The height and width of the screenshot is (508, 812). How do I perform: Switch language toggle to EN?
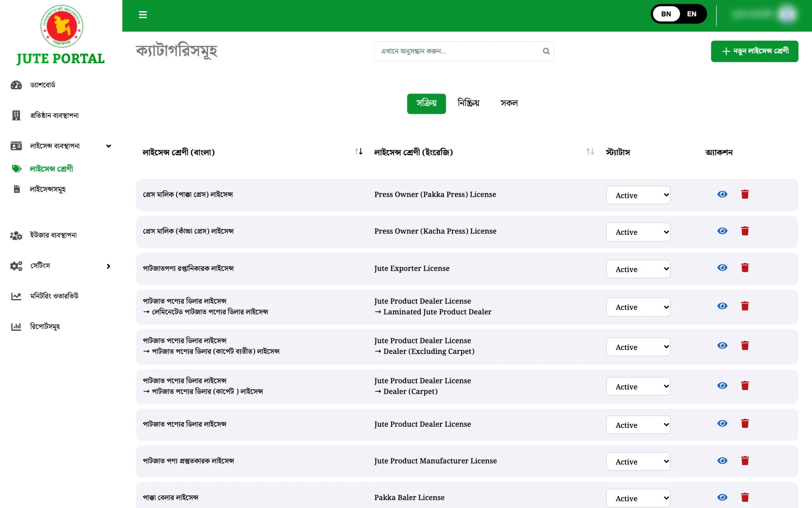(x=691, y=14)
